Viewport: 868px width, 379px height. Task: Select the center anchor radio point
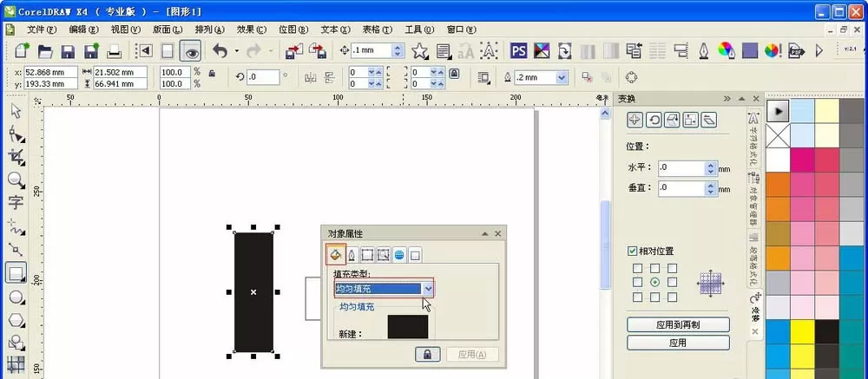[654, 282]
